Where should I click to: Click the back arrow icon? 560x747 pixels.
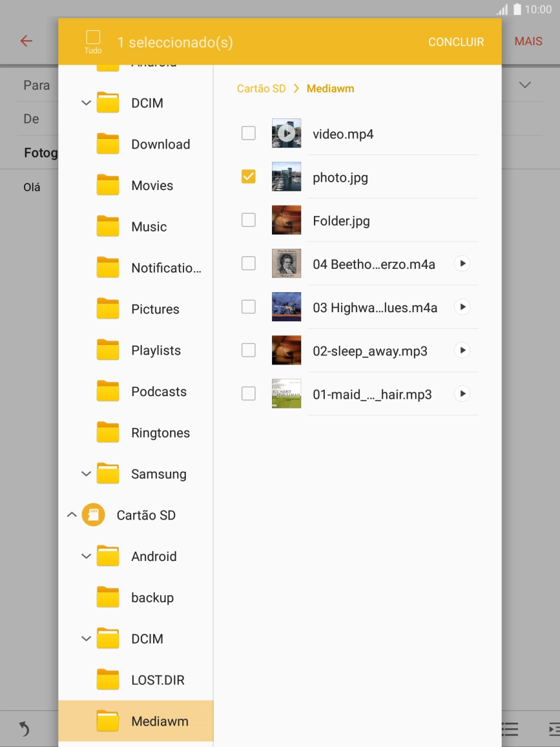pyautogui.click(x=26, y=41)
